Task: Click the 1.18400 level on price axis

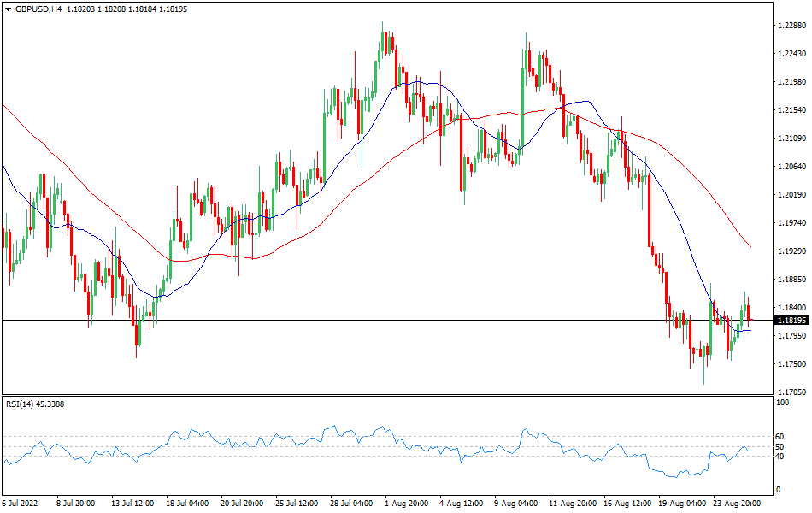Action: [791, 308]
